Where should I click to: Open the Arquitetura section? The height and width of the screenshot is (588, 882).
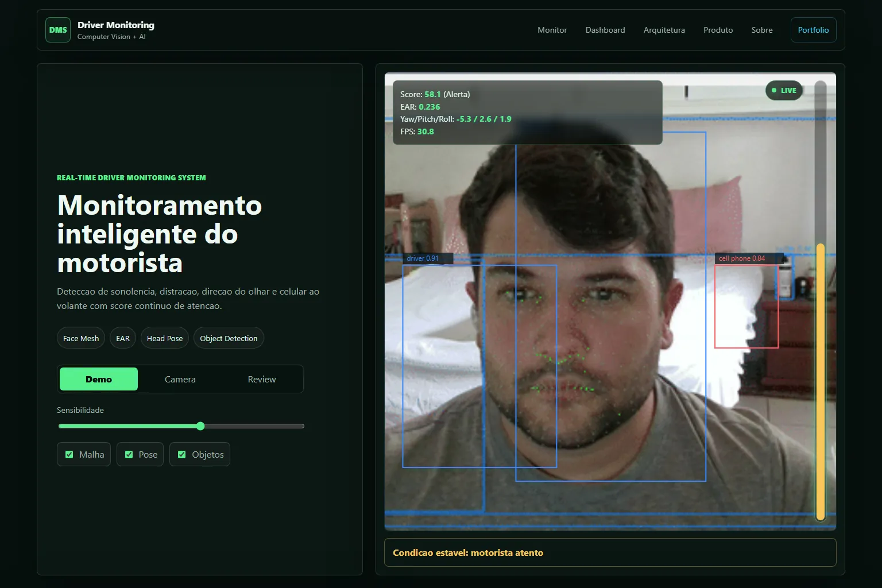click(664, 30)
